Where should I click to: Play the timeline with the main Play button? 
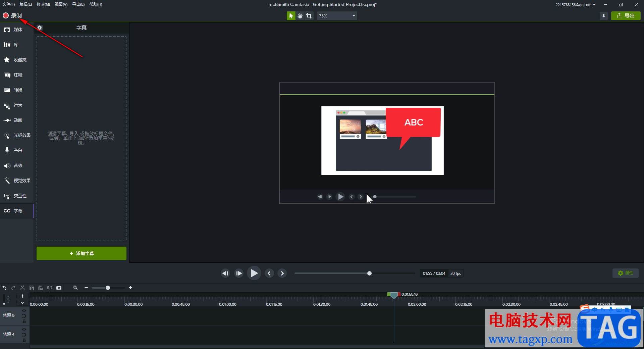coord(254,273)
